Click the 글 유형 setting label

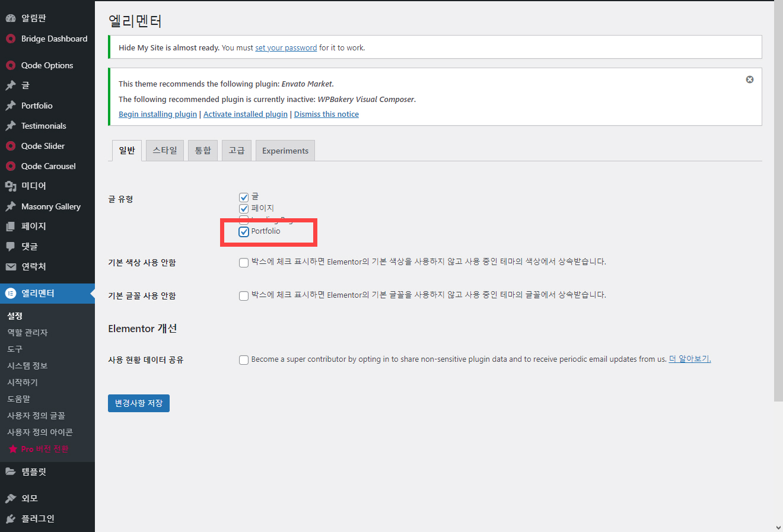(120, 199)
